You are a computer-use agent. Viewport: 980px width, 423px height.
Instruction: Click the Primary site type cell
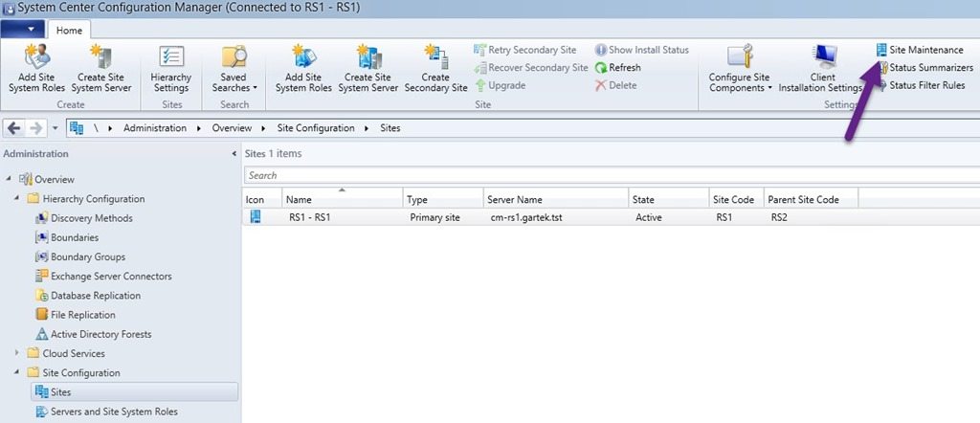(x=434, y=218)
